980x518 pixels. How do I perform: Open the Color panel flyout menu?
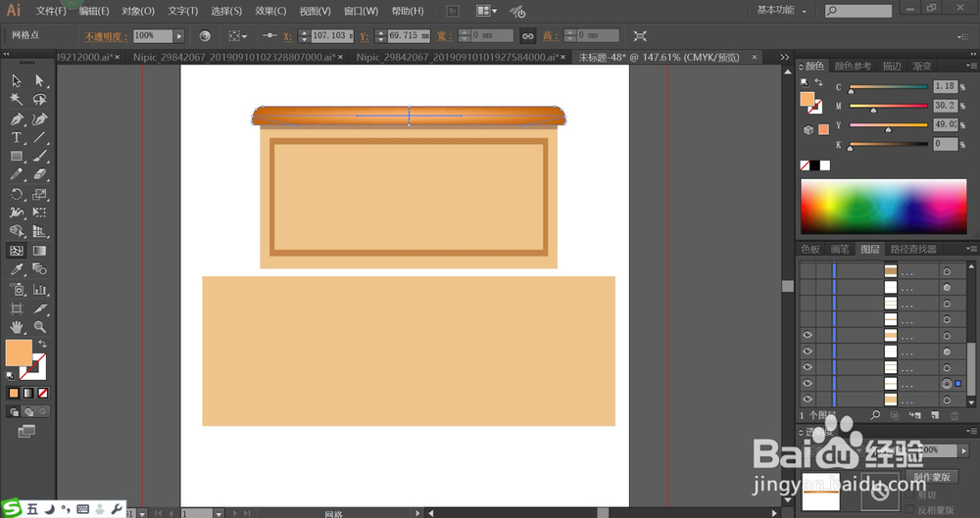point(970,66)
